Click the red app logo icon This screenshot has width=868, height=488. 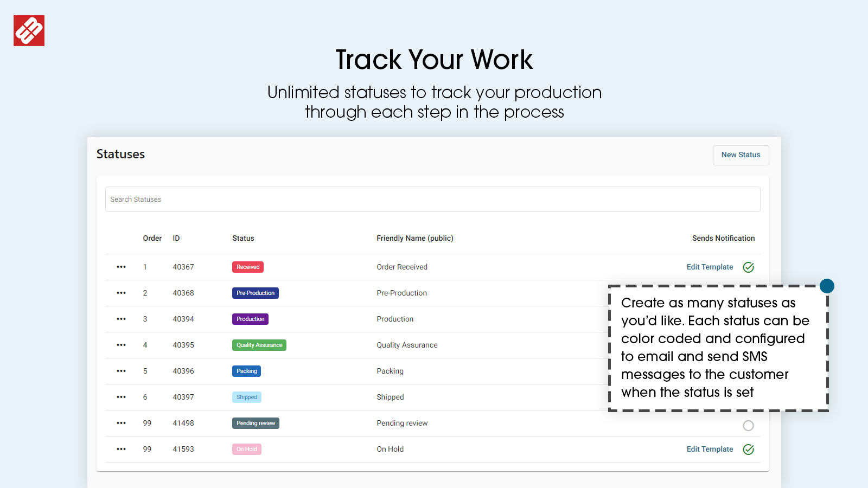tap(29, 30)
